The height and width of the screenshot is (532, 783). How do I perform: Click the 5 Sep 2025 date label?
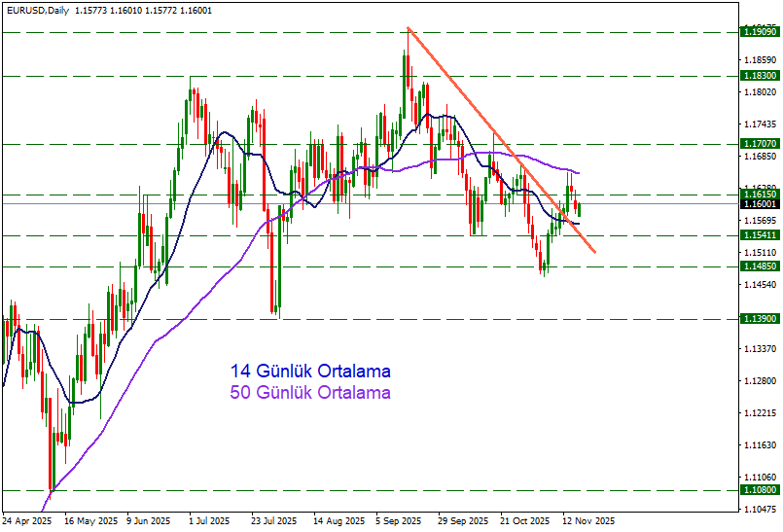(400, 520)
